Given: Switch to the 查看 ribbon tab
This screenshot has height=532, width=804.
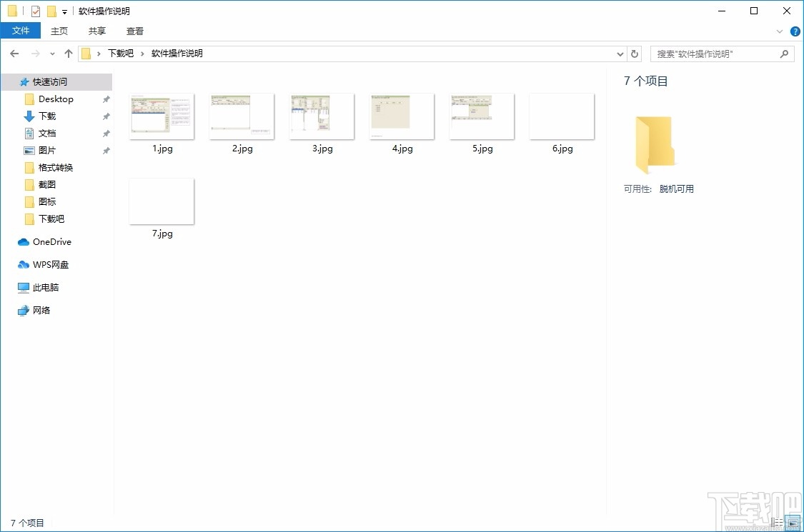Looking at the screenshot, I should (x=134, y=31).
